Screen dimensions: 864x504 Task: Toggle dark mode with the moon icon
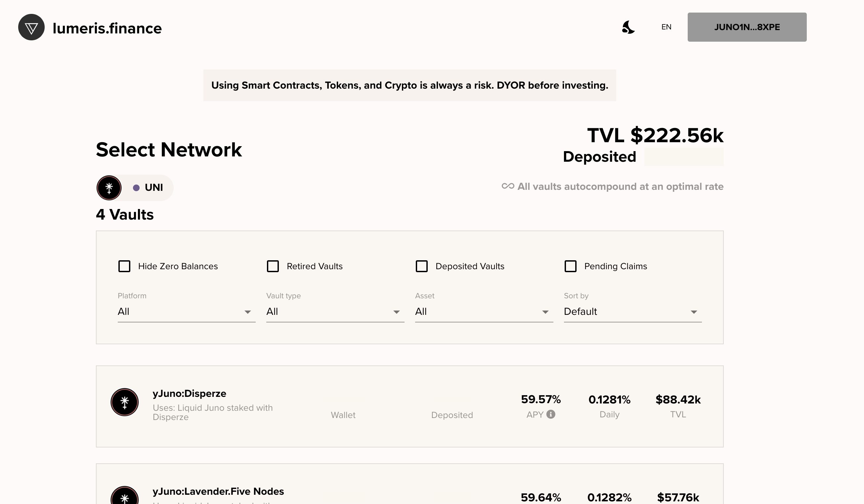coord(628,27)
